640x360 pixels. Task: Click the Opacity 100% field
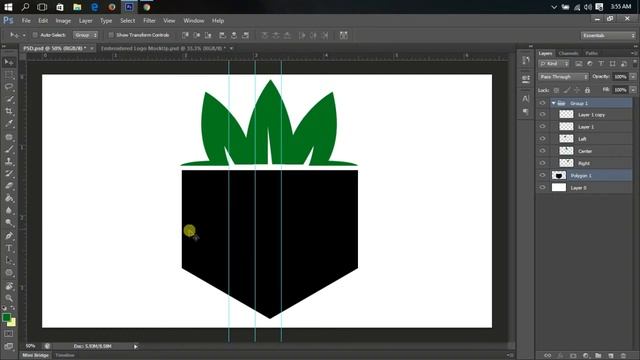click(620, 77)
